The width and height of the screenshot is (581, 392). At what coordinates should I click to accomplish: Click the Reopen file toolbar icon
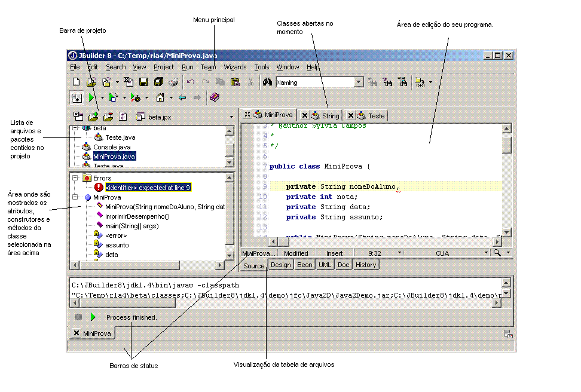(x=107, y=82)
